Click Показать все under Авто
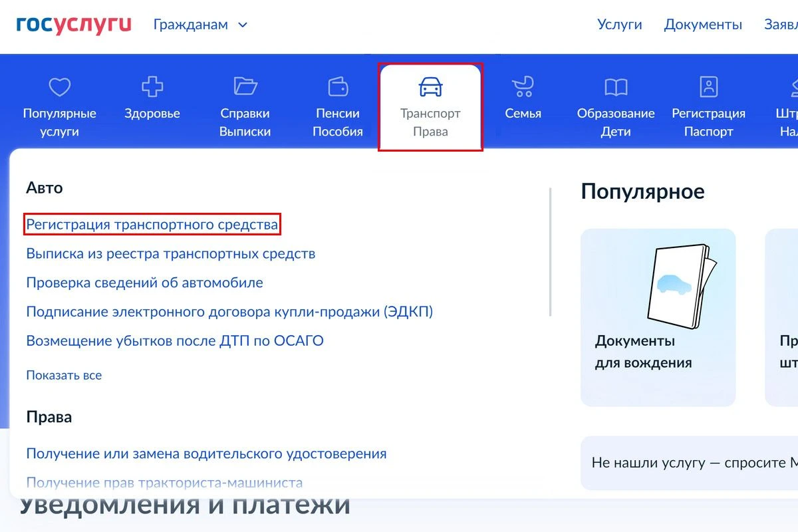Screen dimensions: 798x532 point(64,375)
